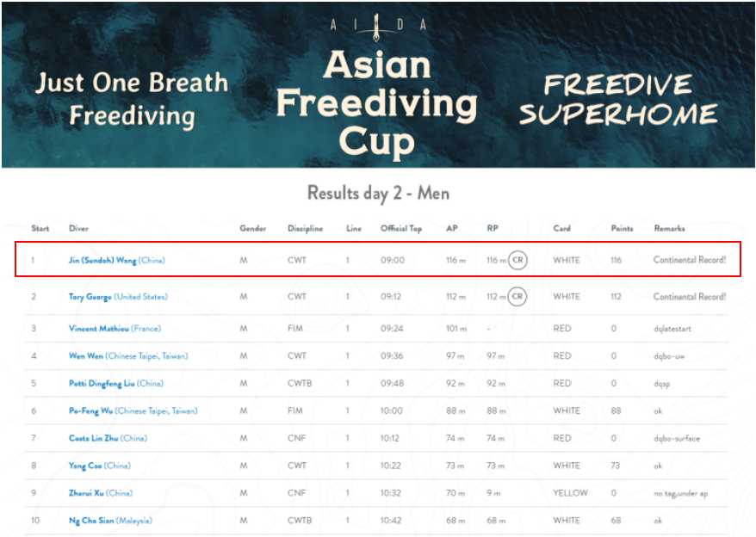Click the Results day 2 - Men heading
This screenshot has height=537, width=756.
pyautogui.click(x=378, y=193)
